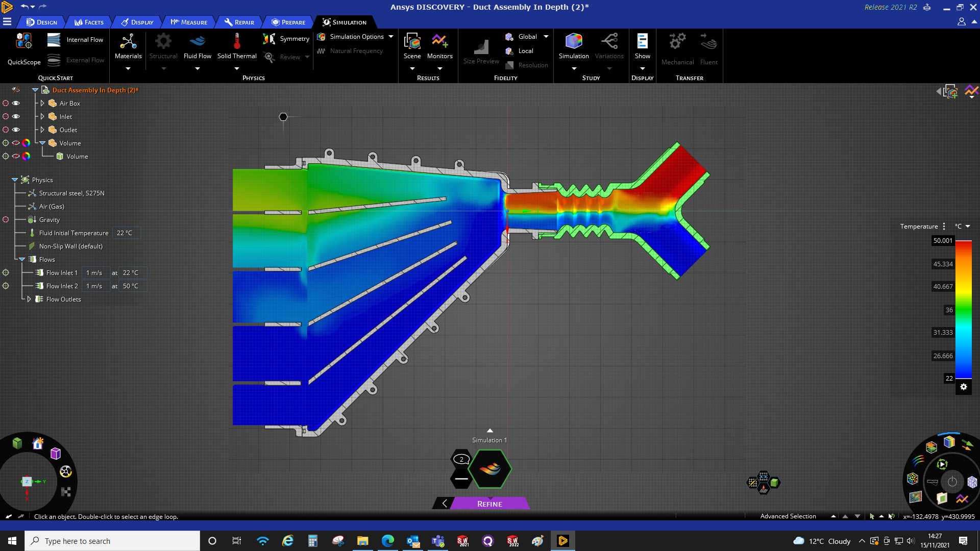Viewport: 980px width, 551px height.
Task: Click the Windows search box
Action: [x=112, y=541]
